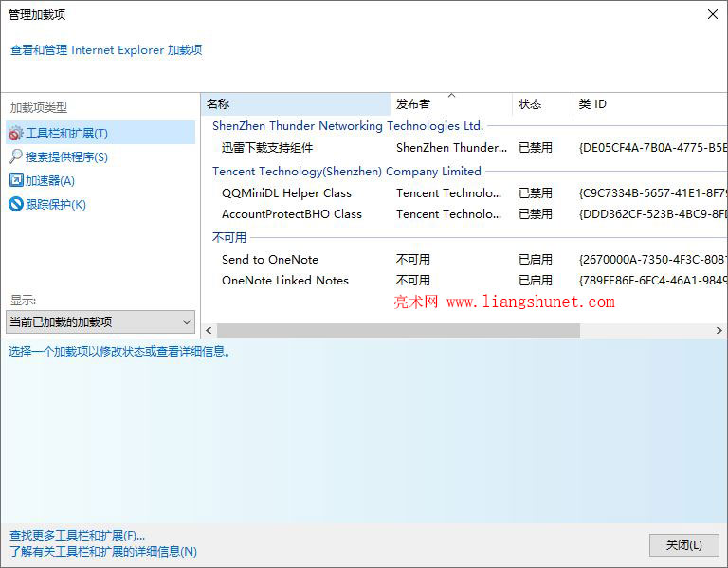The height and width of the screenshot is (568, 728).
Task: Click the class ID starting {DDD362CF-523B
Action: [653, 214]
